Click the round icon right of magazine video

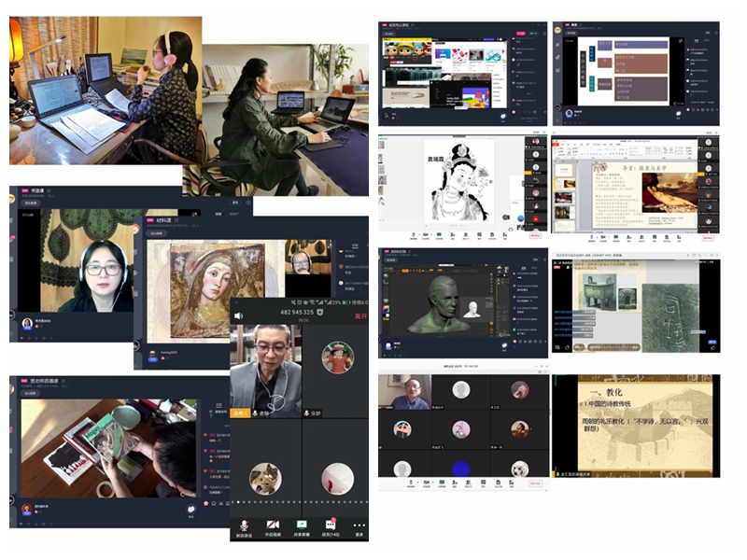click(190, 510)
